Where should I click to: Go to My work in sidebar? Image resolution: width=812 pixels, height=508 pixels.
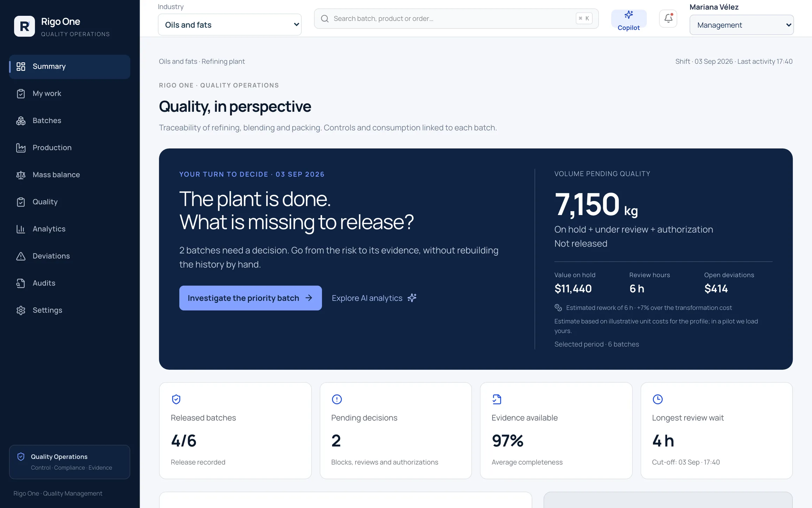(70, 94)
